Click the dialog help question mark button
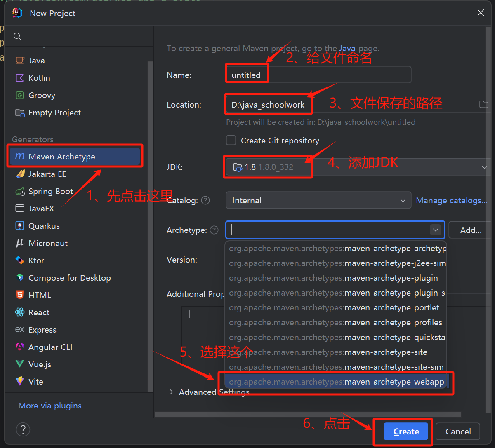 tap(23, 429)
